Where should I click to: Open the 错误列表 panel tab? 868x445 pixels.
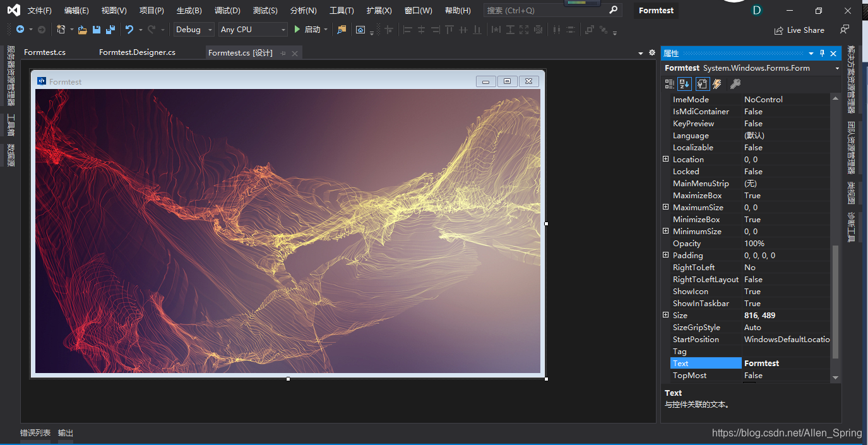click(x=35, y=433)
